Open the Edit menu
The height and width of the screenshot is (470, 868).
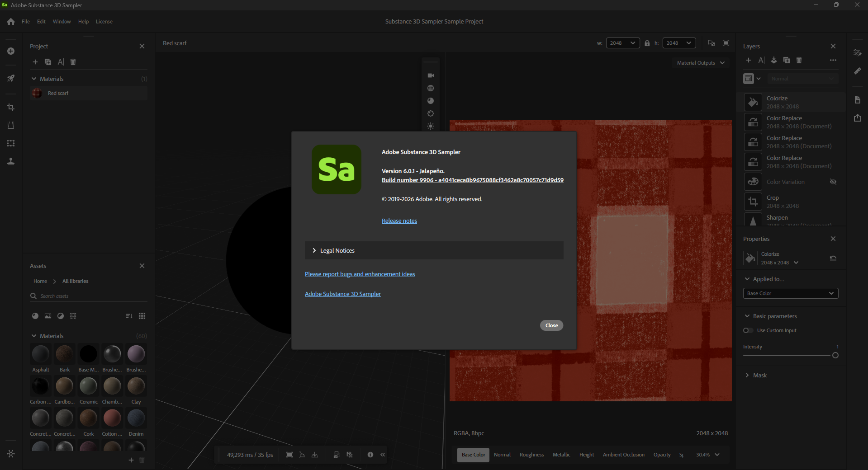tap(41, 22)
